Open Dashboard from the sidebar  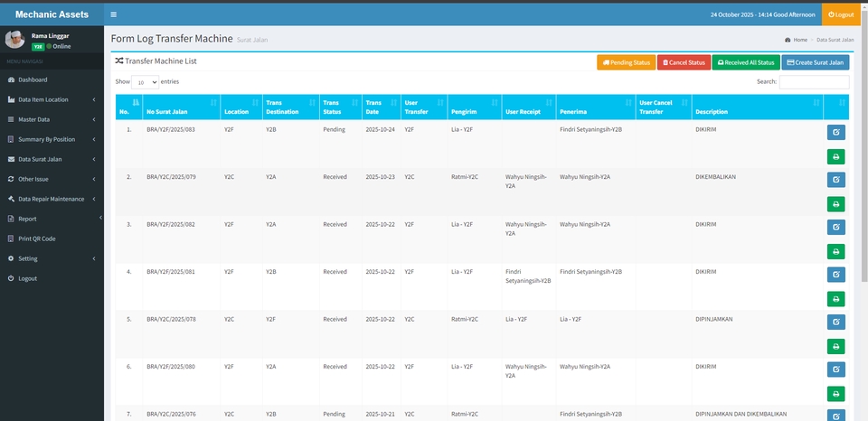[x=33, y=80]
